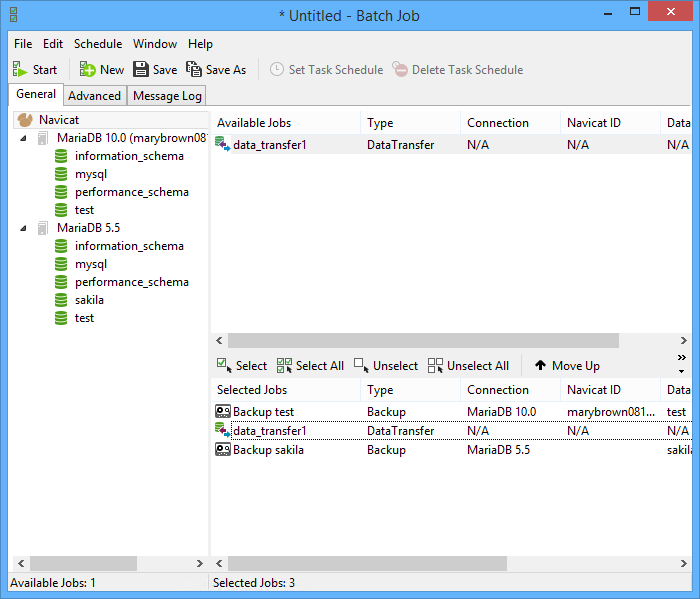Select 'Backup test' row text
Image resolution: width=700 pixels, height=599 pixels.
(263, 412)
